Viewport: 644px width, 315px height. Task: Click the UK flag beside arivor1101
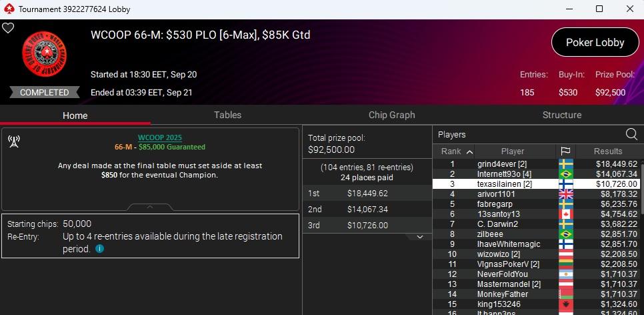(565, 194)
